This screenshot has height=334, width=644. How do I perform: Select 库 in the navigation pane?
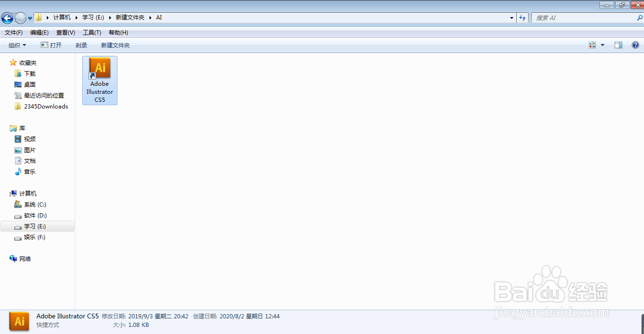coord(22,128)
